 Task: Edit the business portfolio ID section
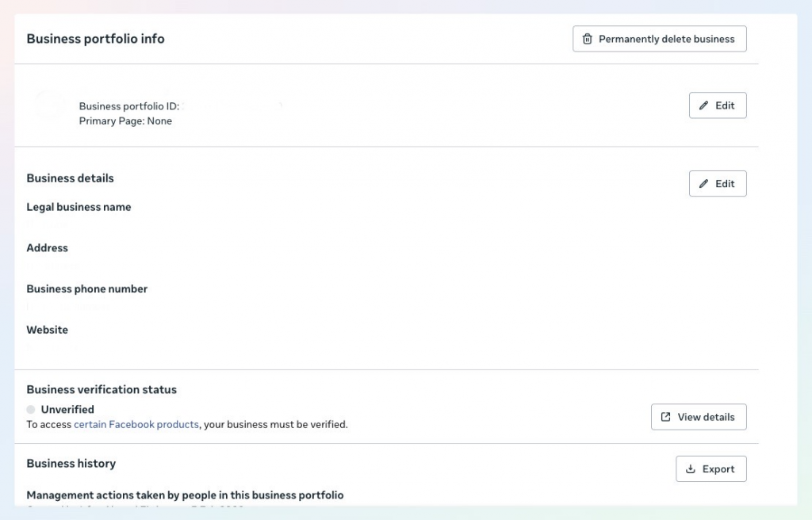click(x=718, y=105)
